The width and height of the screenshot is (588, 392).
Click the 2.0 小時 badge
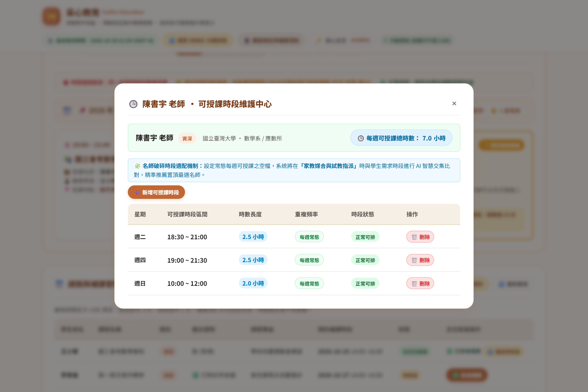pos(253,283)
